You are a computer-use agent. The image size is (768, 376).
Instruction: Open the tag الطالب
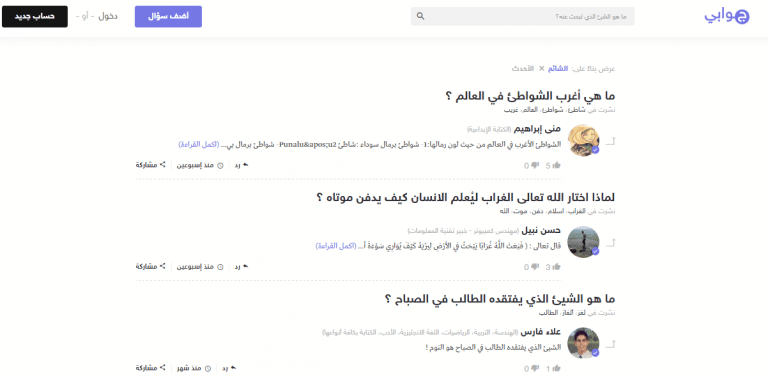548,313
